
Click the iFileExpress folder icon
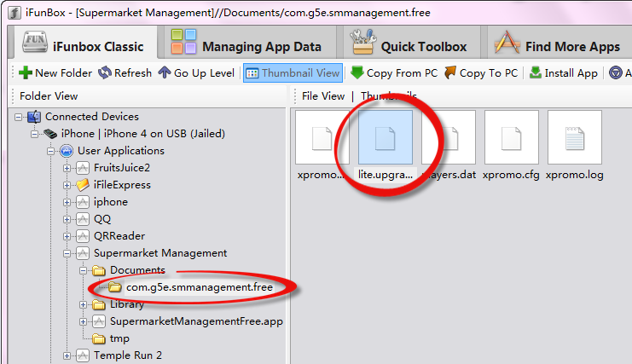click(x=83, y=185)
